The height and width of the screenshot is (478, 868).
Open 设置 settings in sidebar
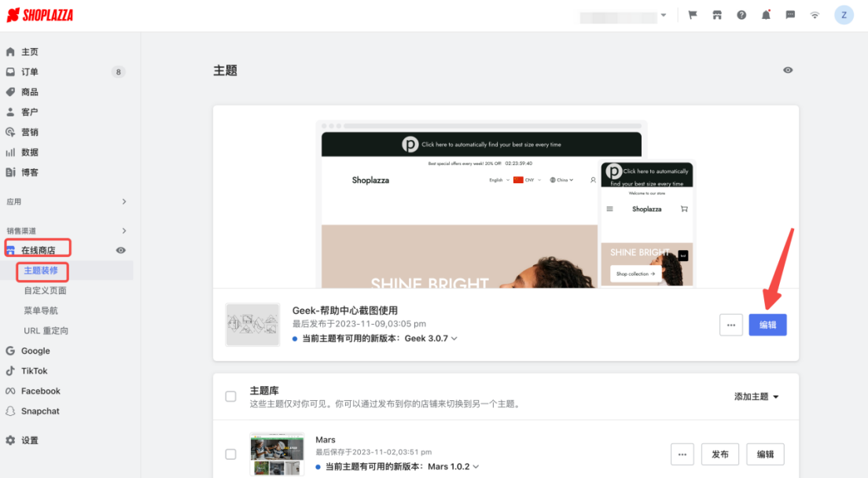tap(30, 440)
